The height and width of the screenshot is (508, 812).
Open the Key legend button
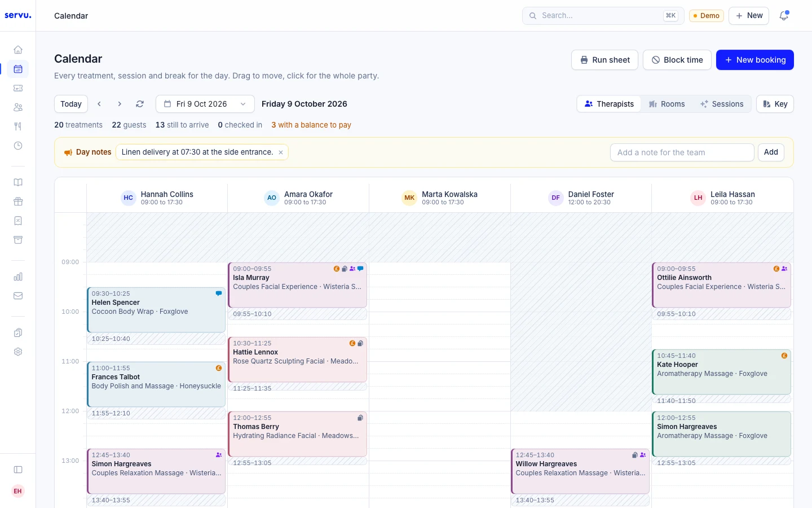775,104
